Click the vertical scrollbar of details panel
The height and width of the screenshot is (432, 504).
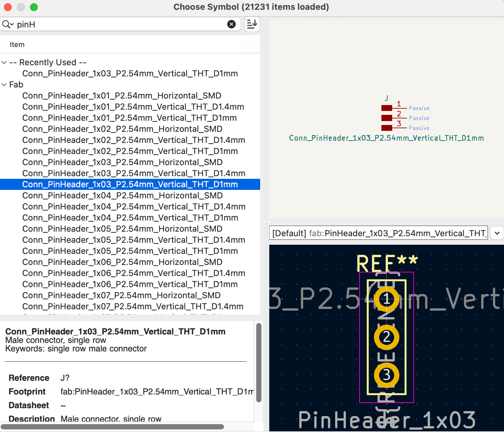(259, 363)
